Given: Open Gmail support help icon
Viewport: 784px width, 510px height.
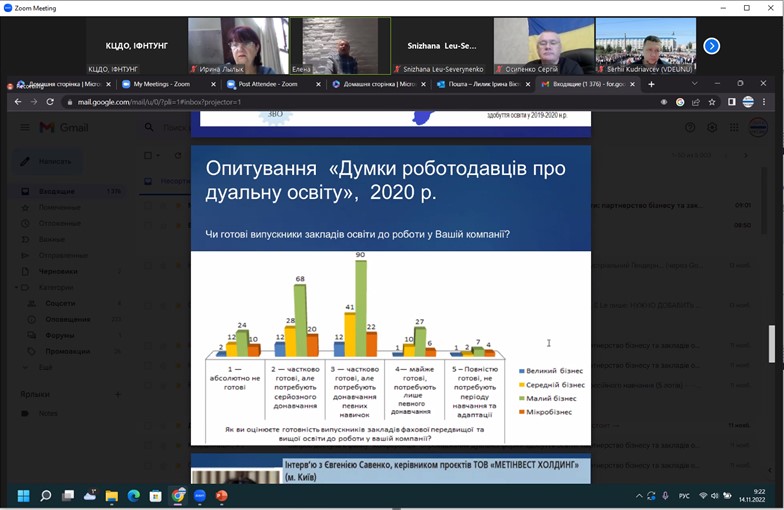Looking at the screenshot, I should coord(690,128).
